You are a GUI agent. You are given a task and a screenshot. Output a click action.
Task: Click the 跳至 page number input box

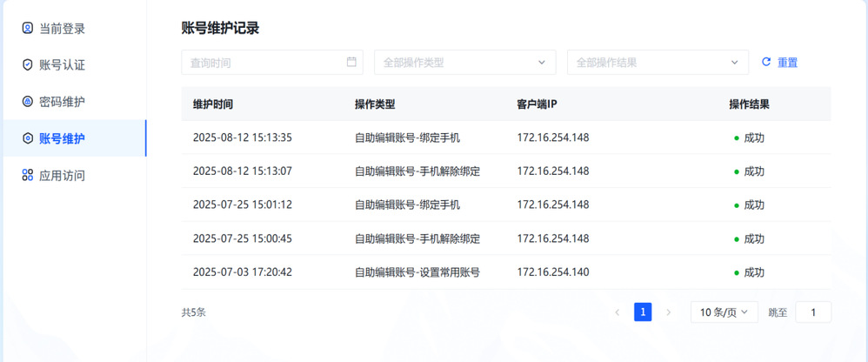[813, 312]
